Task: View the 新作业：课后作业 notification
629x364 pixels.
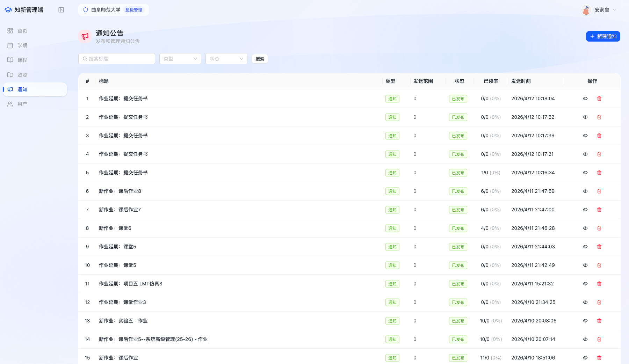Action: 585,358
